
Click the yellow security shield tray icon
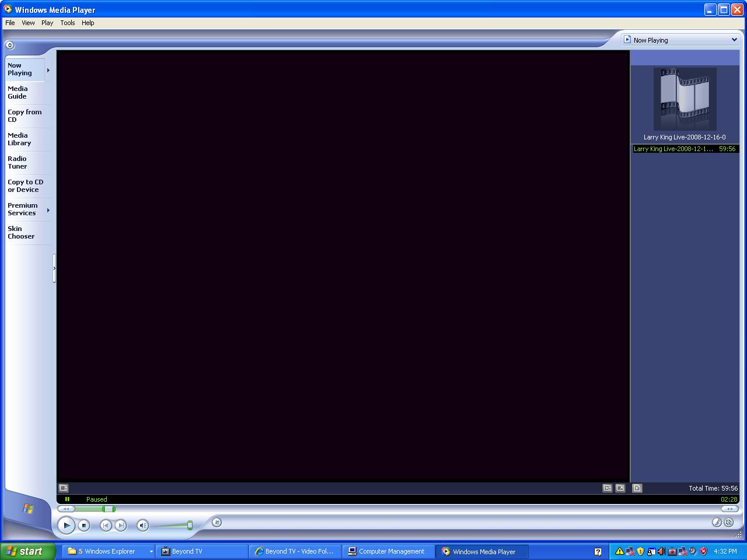tap(640, 551)
